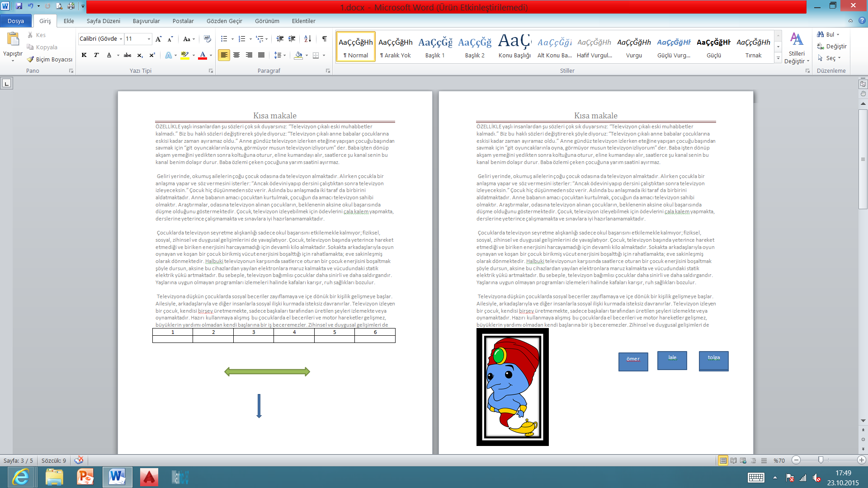
Task: Apply strikethrough with the abc icon
Action: [127, 55]
